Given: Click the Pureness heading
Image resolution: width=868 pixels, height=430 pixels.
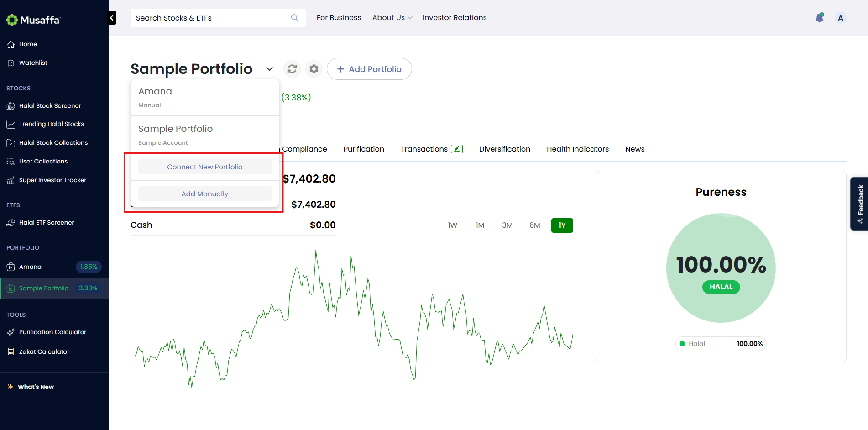Looking at the screenshot, I should click(x=721, y=192).
